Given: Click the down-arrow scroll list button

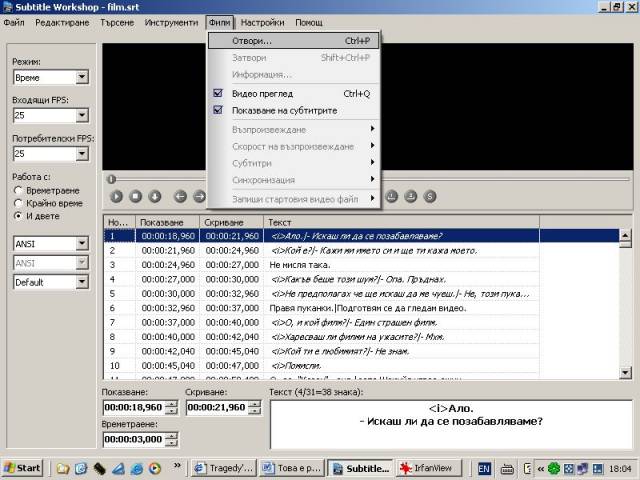Looking at the screenshot, I should point(155,196).
